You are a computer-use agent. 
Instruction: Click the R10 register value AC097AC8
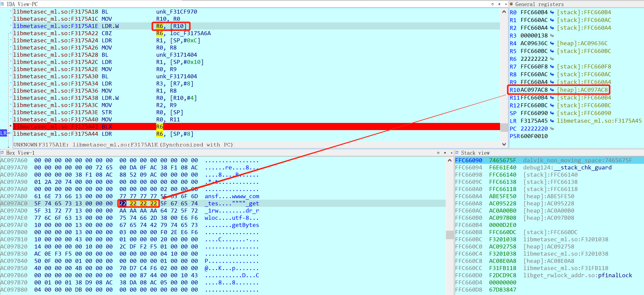(534, 90)
